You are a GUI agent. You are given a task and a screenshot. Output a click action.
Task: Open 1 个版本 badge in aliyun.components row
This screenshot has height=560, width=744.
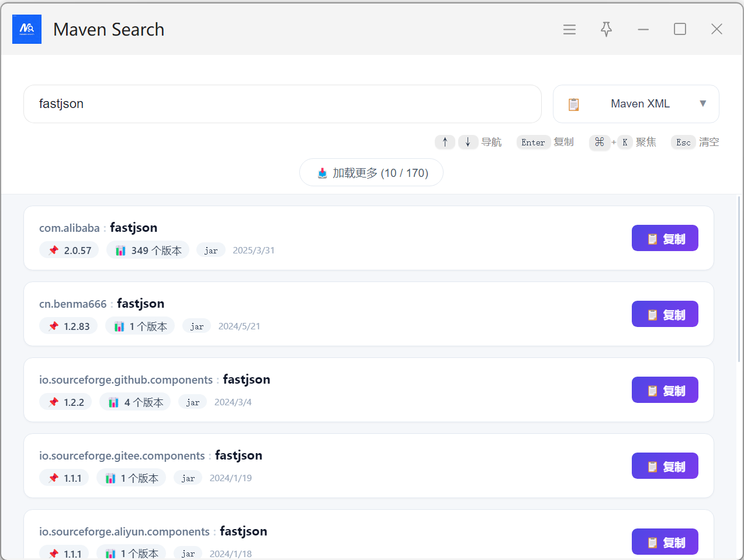coord(131,552)
